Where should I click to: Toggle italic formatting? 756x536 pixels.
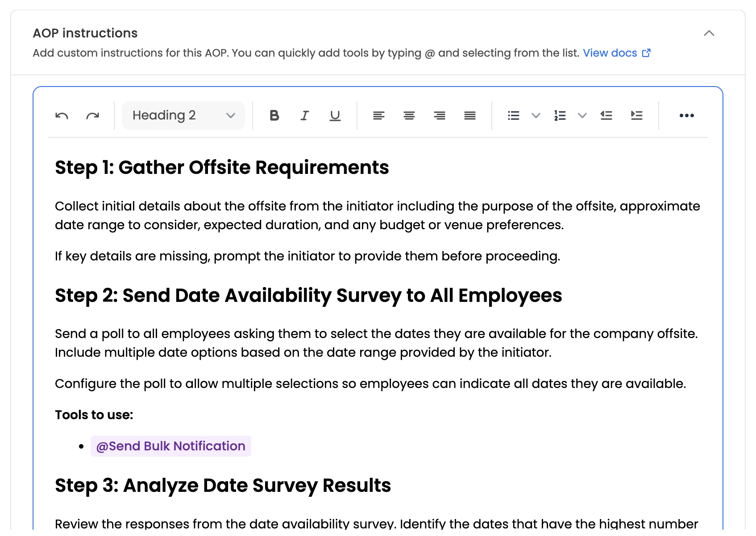point(304,116)
